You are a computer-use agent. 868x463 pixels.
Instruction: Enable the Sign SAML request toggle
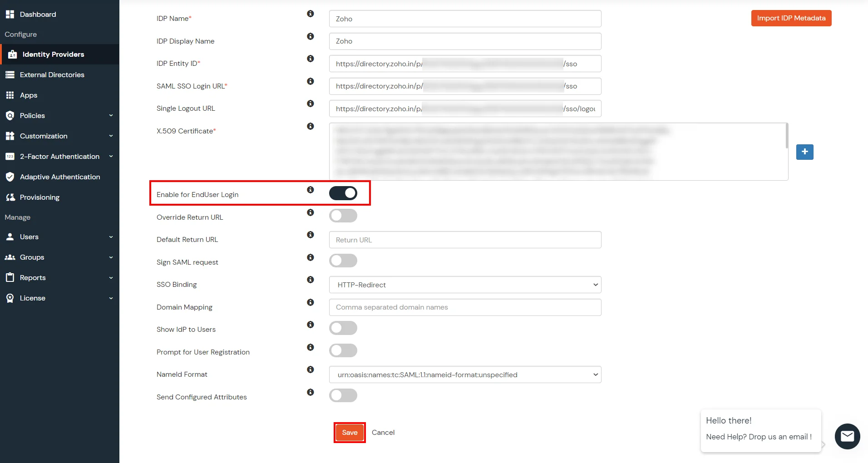343,261
